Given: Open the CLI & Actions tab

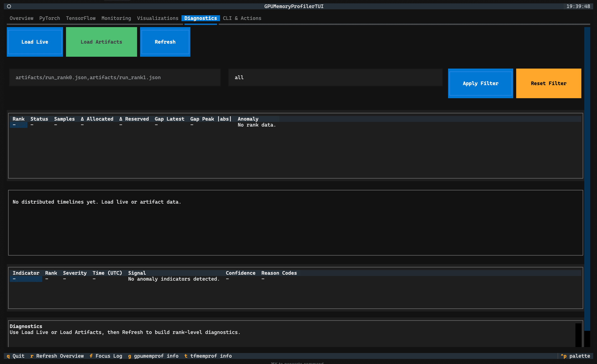Looking at the screenshot, I should point(242,18).
